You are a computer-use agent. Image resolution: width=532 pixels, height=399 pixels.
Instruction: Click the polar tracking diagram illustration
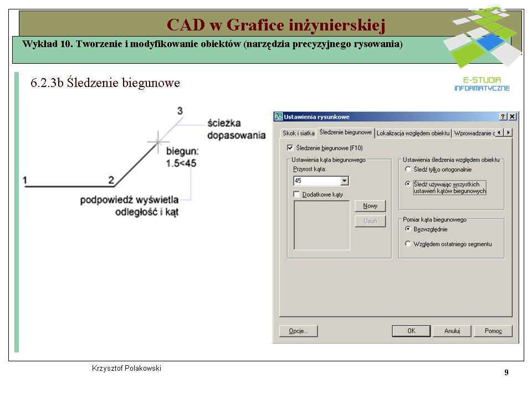tap(144, 162)
